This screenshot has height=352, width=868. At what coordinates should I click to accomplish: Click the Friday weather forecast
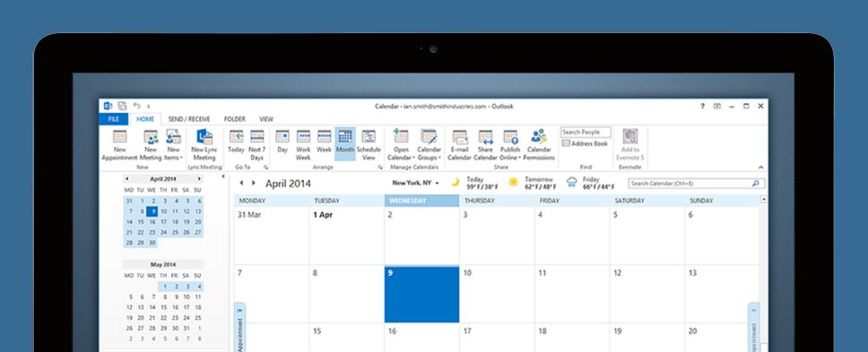[591, 183]
